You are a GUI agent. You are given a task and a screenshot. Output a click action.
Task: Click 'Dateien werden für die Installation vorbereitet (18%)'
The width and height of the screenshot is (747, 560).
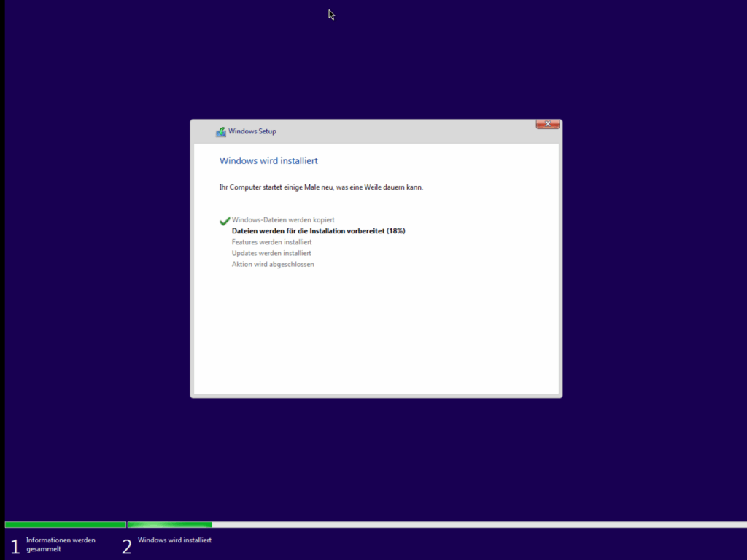(x=318, y=231)
